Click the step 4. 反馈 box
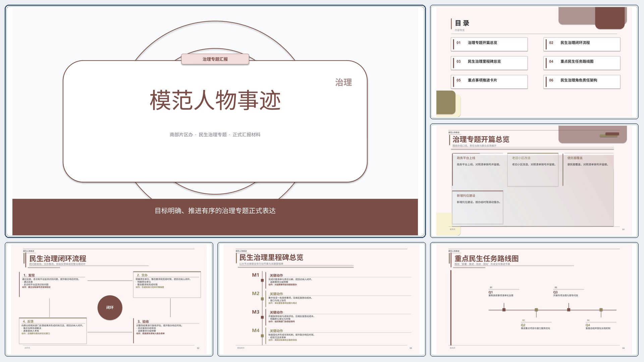The height and width of the screenshot is (362, 644). [53, 331]
